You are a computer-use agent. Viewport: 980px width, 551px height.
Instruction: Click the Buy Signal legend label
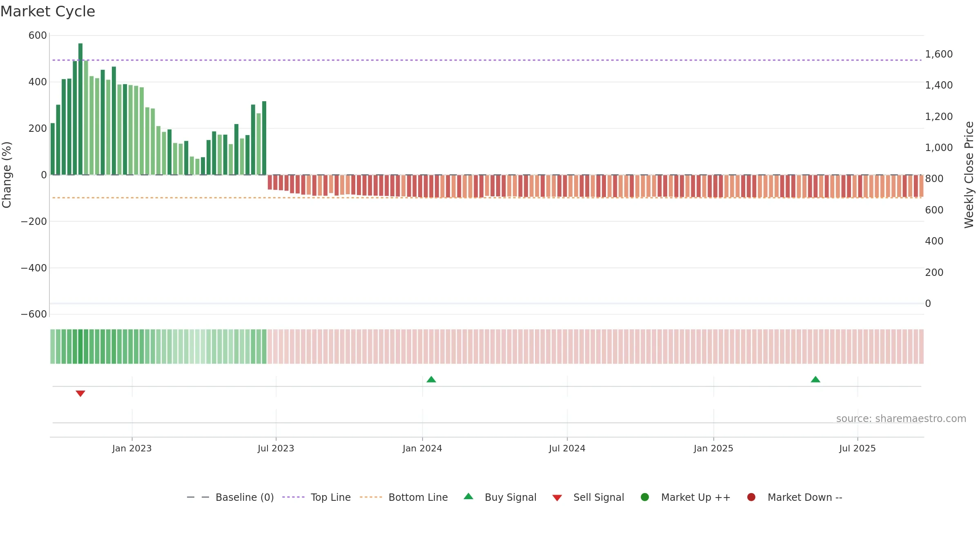510,497
